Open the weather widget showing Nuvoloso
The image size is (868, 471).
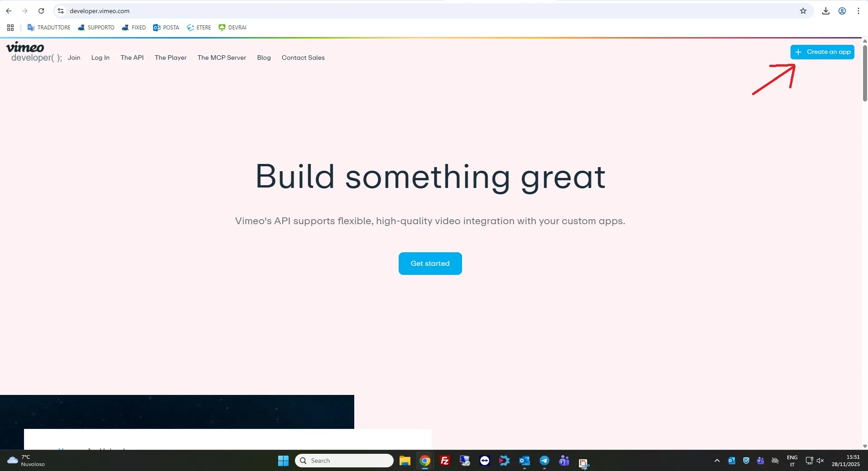(26, 461)
